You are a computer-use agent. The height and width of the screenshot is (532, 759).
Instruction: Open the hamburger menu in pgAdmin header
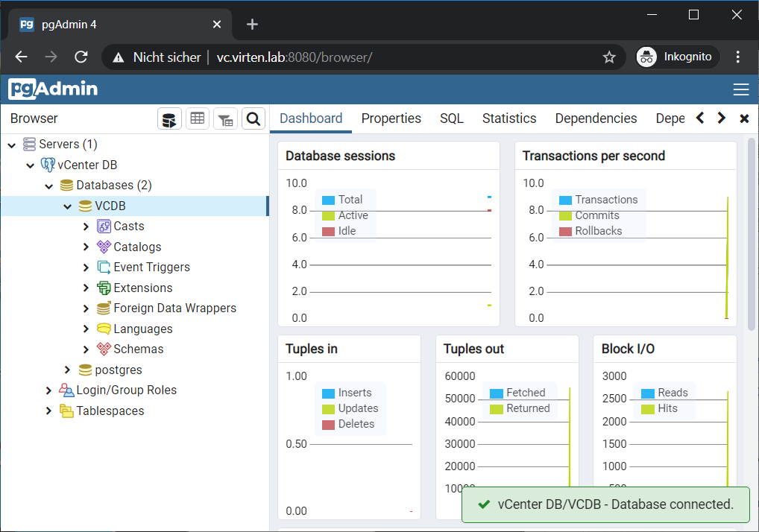click(x=740, y=89)
